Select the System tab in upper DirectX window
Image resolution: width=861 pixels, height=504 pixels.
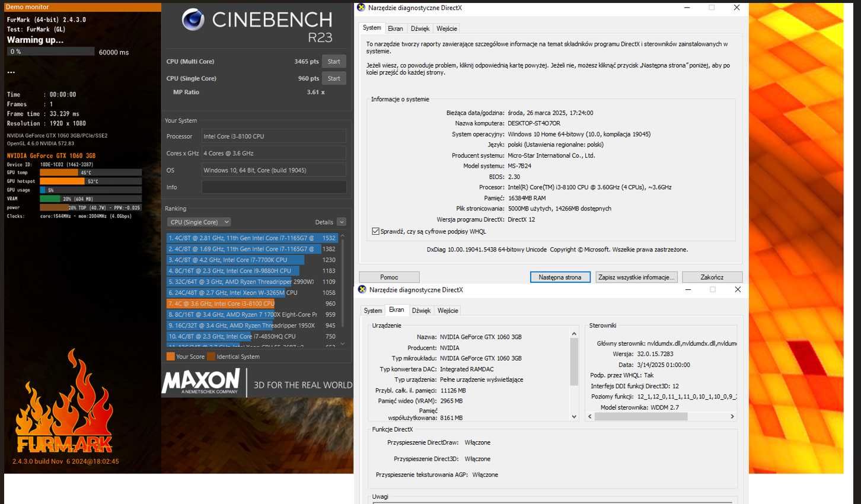372,28
